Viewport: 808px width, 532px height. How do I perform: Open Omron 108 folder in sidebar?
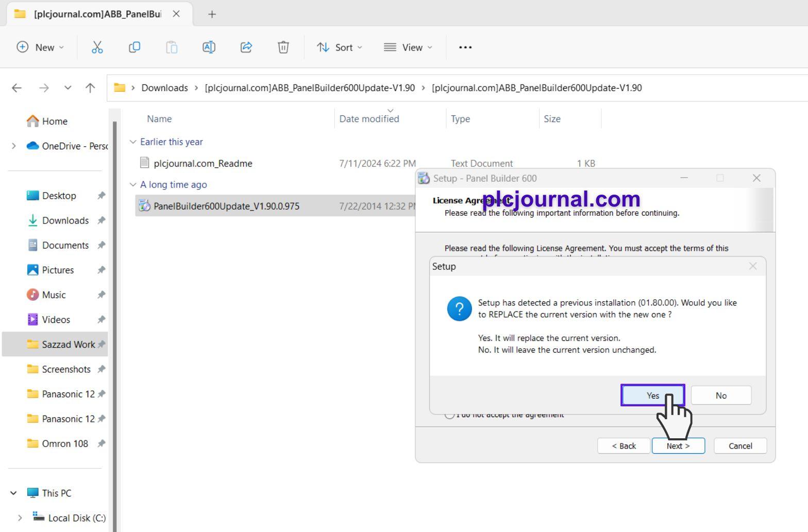65,443
